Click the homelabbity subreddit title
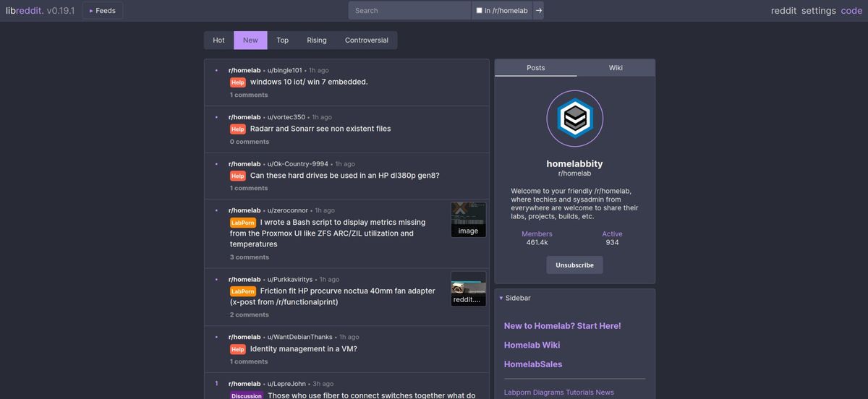This screenshot has height=399, width=868. pyautogui.click(x=574, y=164)
